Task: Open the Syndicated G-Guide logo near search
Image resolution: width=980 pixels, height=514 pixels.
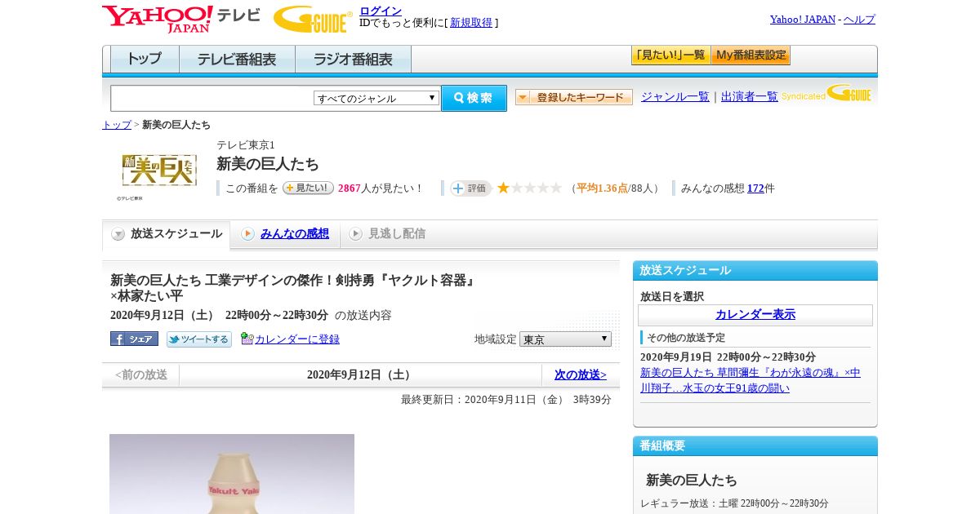Action: (x=826, y=94)
